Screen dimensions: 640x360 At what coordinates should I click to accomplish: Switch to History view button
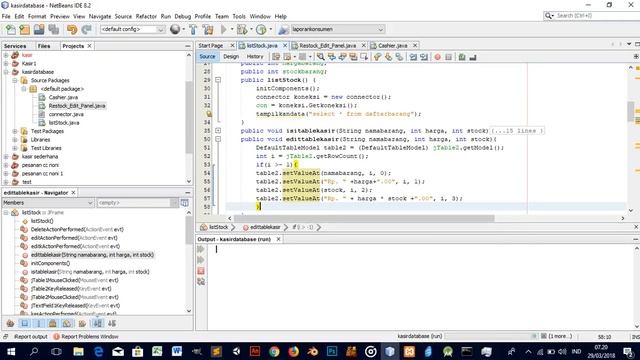click(255, 57)
